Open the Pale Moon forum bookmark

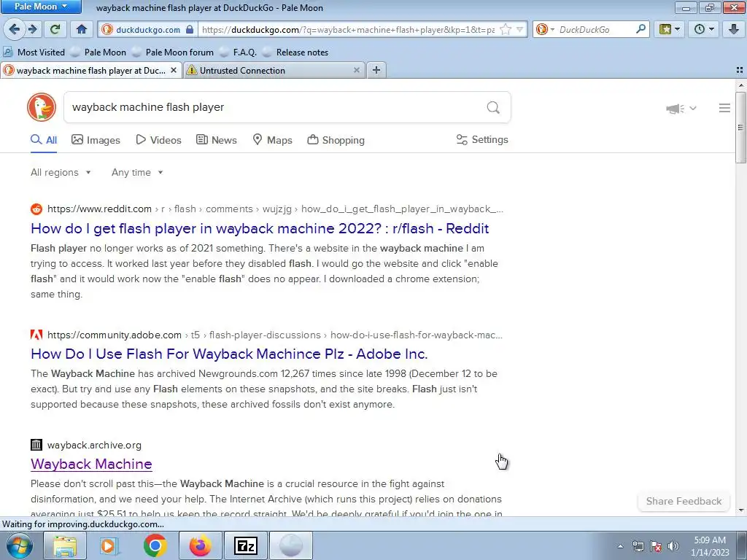point(173,52)
